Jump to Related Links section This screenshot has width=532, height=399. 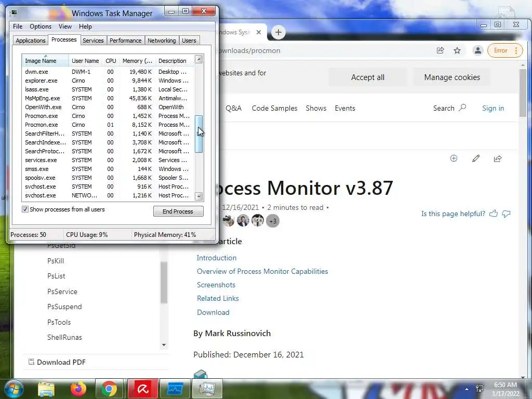218,299
